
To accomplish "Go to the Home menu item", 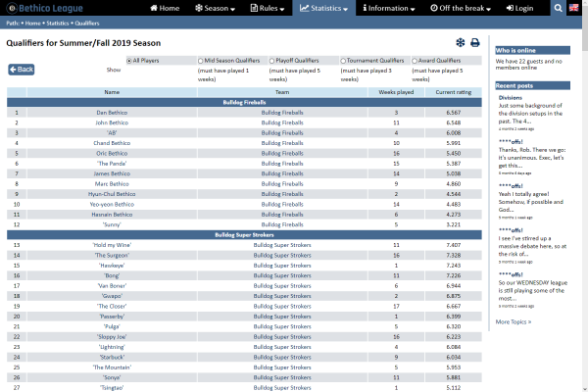I will pyautogui.click(x=164, y=8).
